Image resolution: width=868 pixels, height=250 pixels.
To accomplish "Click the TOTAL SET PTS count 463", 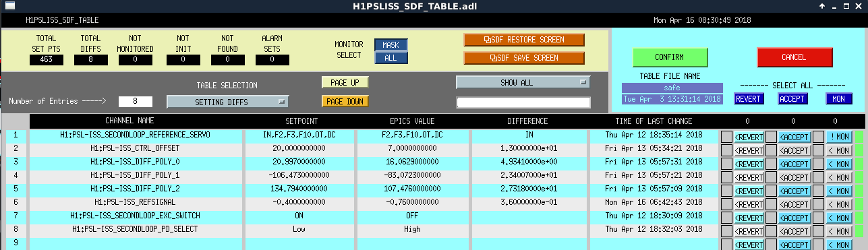I will click(47, 60).
